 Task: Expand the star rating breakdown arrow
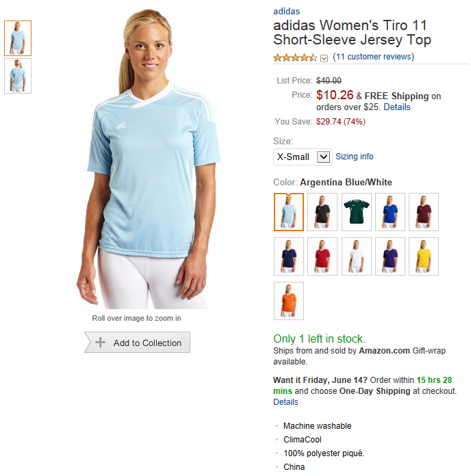point(324,58)
